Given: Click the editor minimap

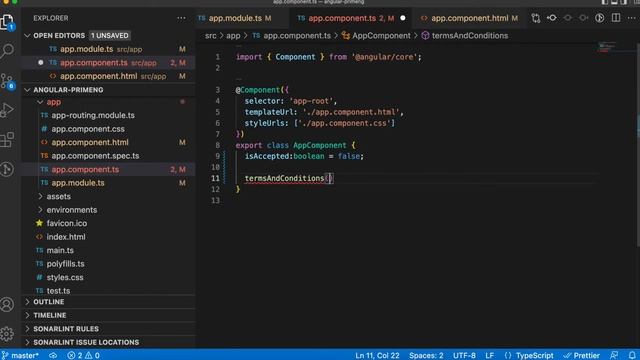Looking at the screenshot, I should 608,47.
